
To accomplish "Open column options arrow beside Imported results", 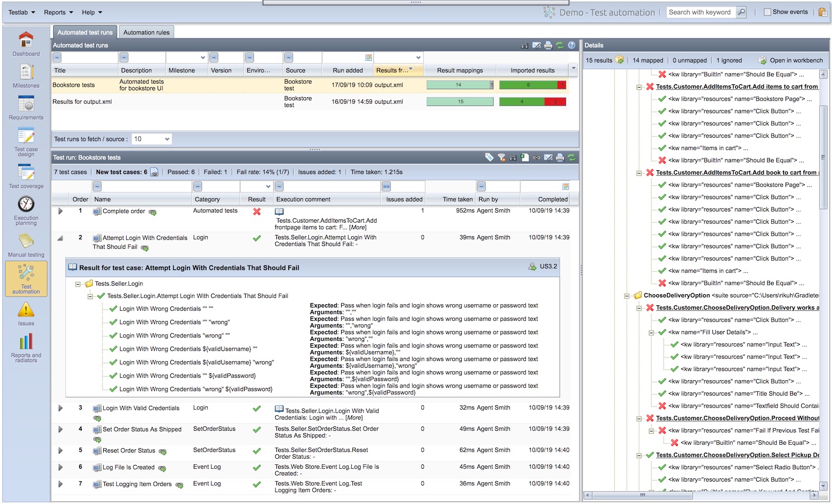I will pyautogui.click(x=573, y=69).
